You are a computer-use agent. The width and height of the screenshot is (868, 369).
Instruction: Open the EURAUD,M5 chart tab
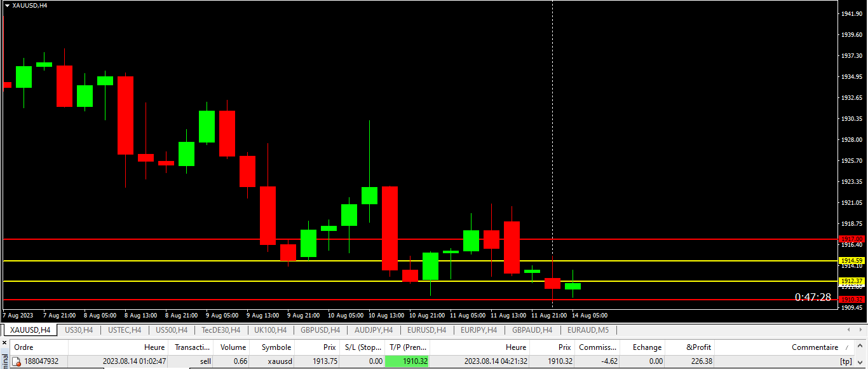pos(588,330)
